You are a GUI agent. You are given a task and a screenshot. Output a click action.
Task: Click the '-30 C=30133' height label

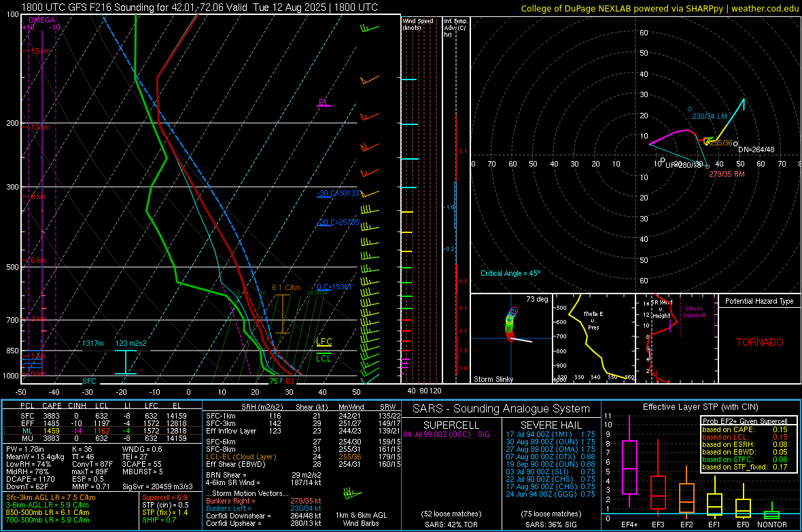[338, 194]
